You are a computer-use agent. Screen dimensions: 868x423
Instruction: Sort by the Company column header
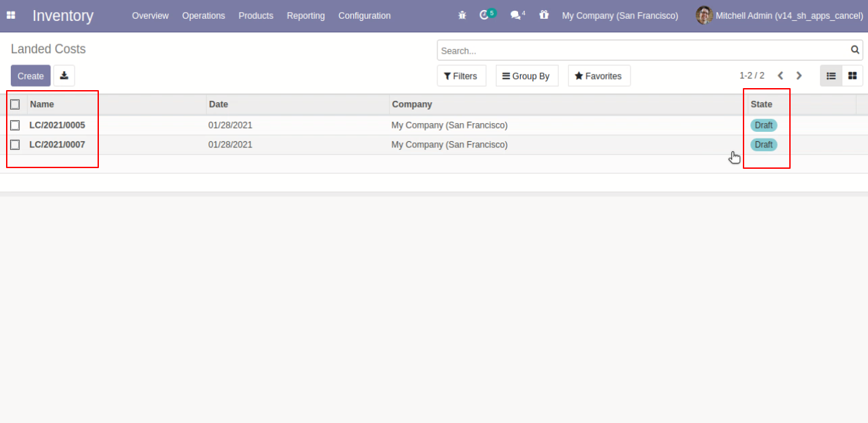pyautogui.click(x=412, y=104)
